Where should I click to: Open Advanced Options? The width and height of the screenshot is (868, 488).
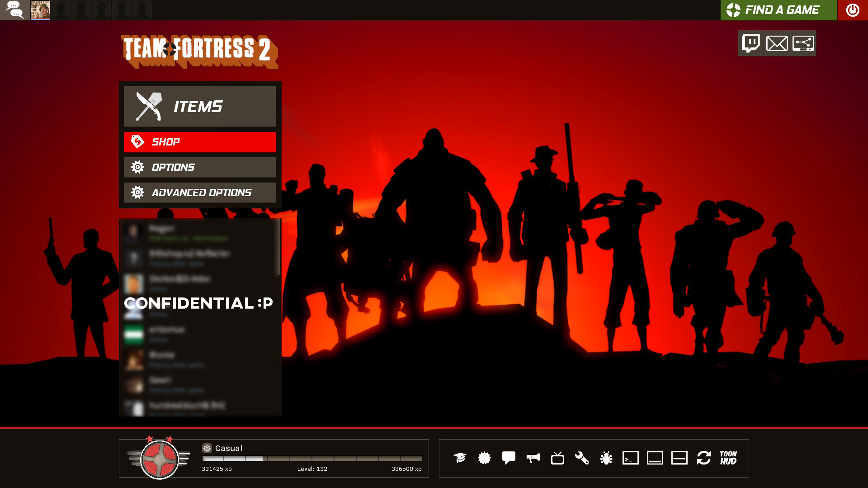[200, 192]
